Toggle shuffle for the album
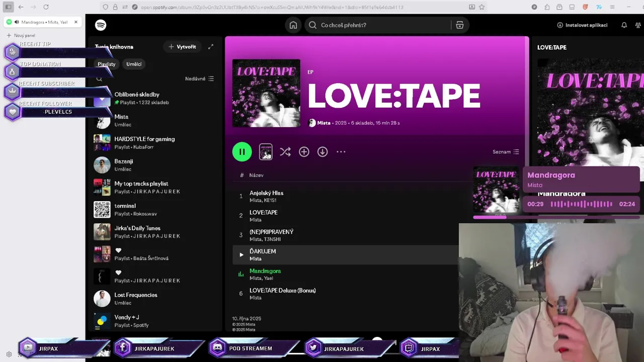This screenshot has height=362, width=644. coord(285,152)
